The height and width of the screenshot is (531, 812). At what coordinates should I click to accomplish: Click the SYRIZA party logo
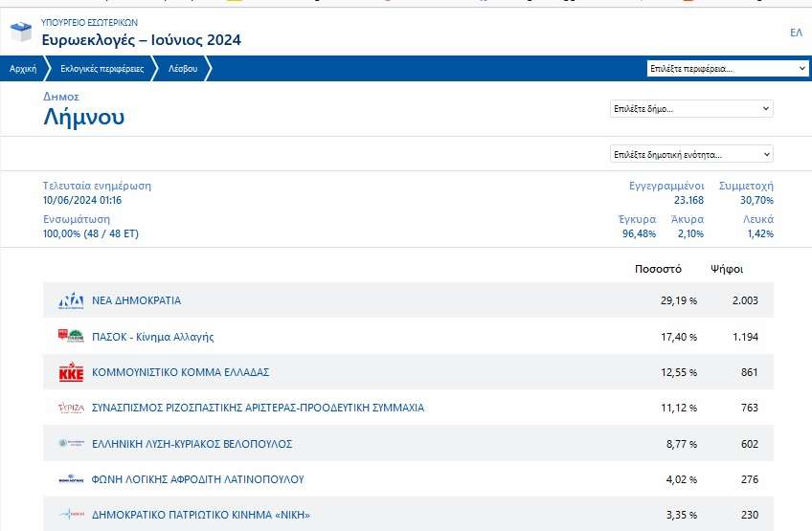point(71,408)
